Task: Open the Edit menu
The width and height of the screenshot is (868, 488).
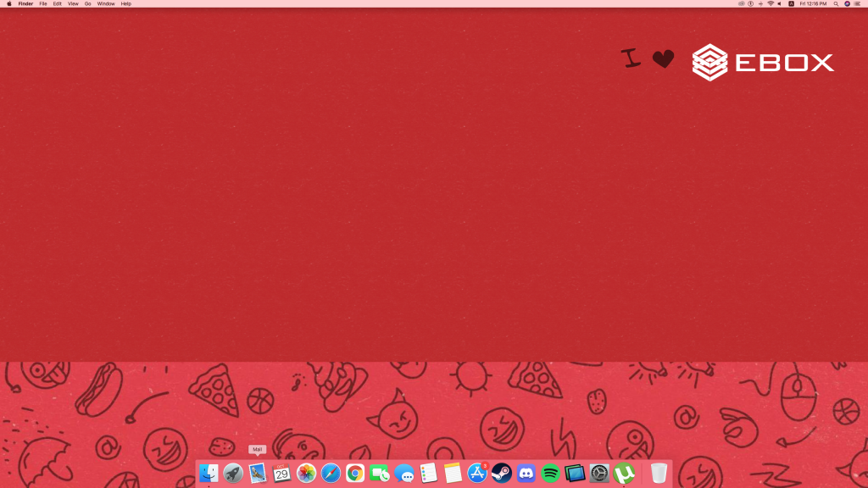Action: point(57,4)
